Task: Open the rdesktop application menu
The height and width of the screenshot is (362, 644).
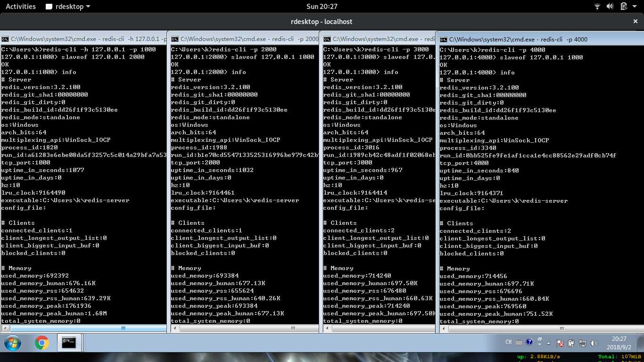Action: (x=68, y=6)
